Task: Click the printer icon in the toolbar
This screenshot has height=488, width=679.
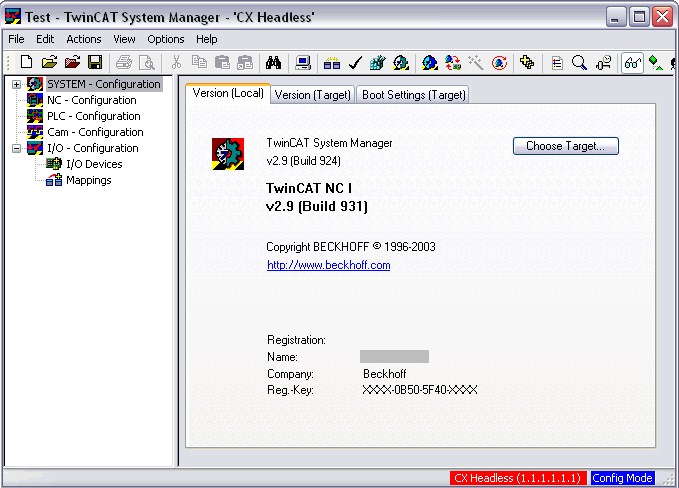Action: (124, 63)
